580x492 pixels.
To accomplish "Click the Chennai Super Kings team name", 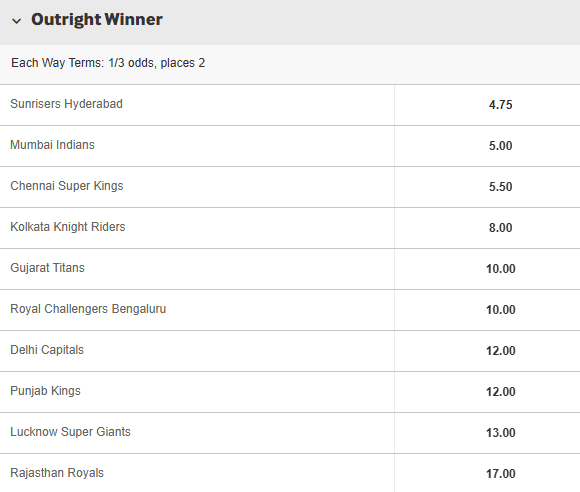I will [x=67, y=186].
